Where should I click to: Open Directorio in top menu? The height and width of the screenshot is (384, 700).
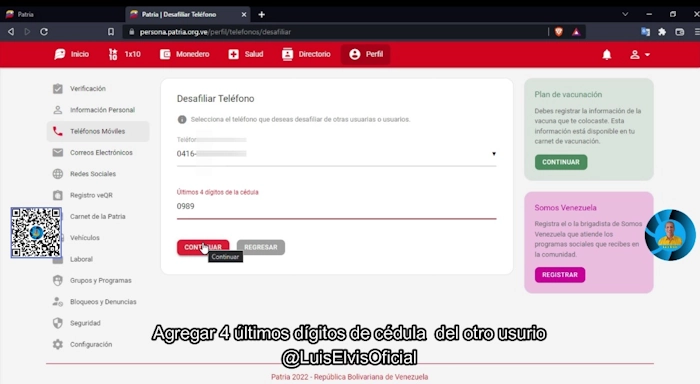coord(306,54)
